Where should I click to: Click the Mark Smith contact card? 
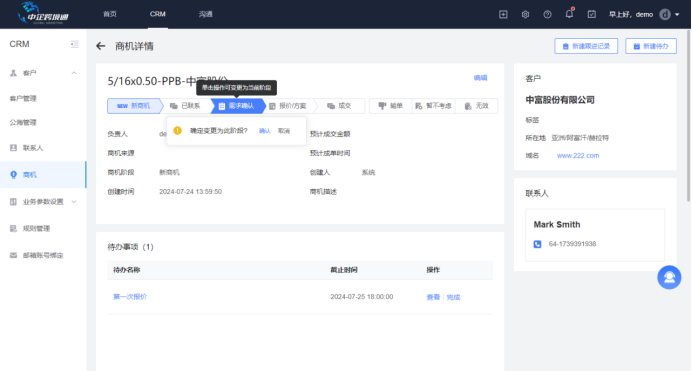pos(594,235)
